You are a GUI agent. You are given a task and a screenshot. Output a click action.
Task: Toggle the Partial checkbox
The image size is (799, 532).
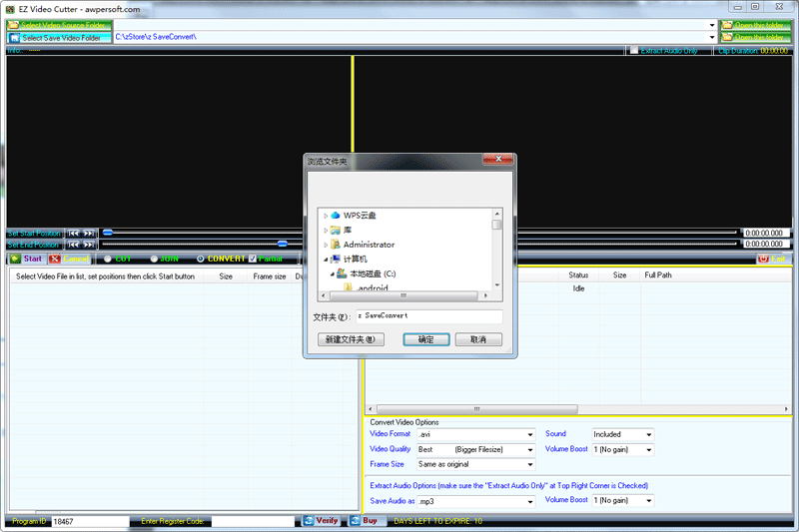[x=253, y=259]
